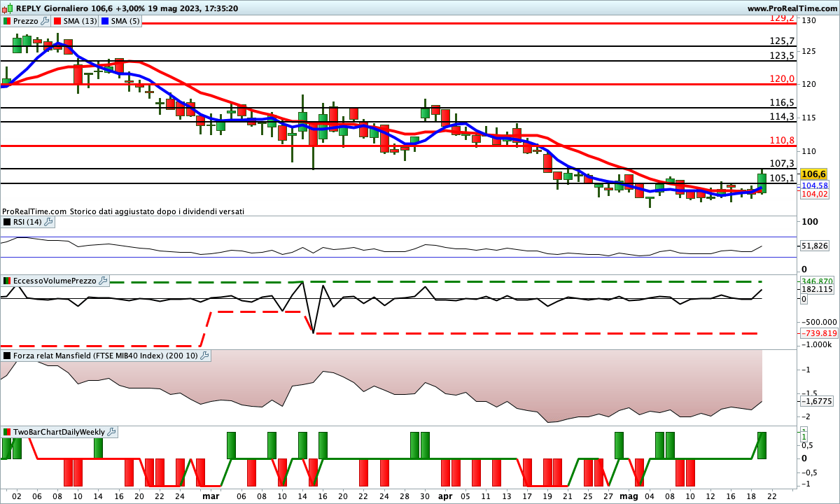Click the red 110,8 price level label
This screenshot has width=840, height=504.
[782, 141]
